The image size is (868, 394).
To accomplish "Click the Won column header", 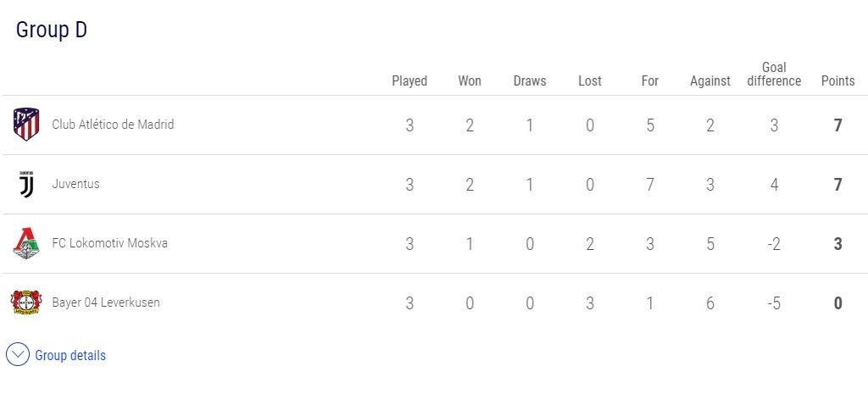I will click(470, 81).
